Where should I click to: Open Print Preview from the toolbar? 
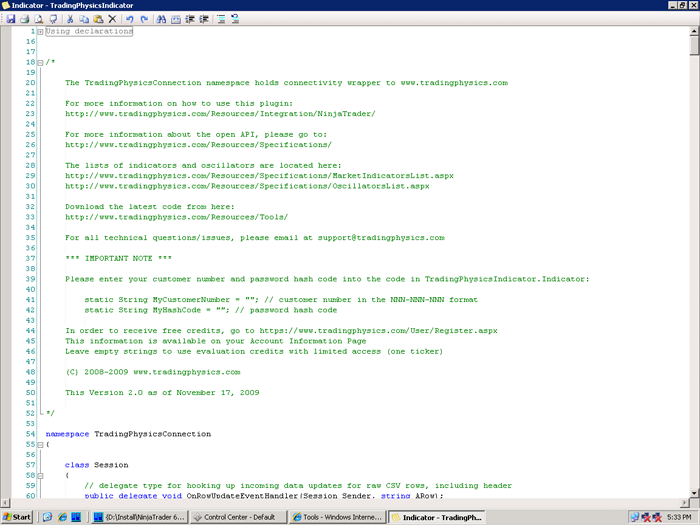(x=38, y=19)
